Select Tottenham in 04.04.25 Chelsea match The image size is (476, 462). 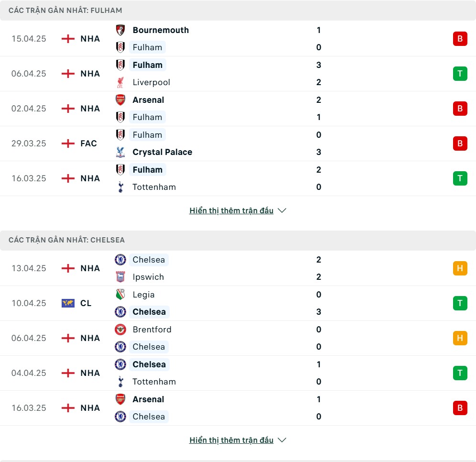point(154,382)
